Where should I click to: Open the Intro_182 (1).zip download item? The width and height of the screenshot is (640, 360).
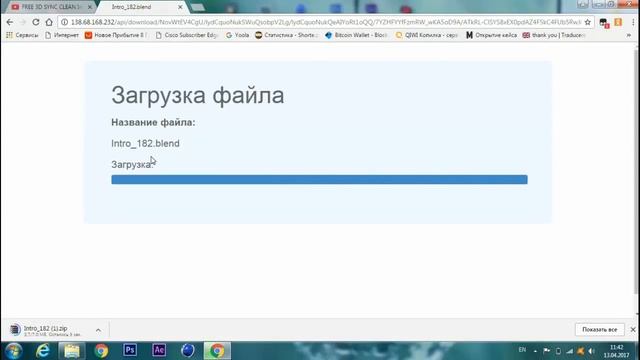tap(46, 330)
